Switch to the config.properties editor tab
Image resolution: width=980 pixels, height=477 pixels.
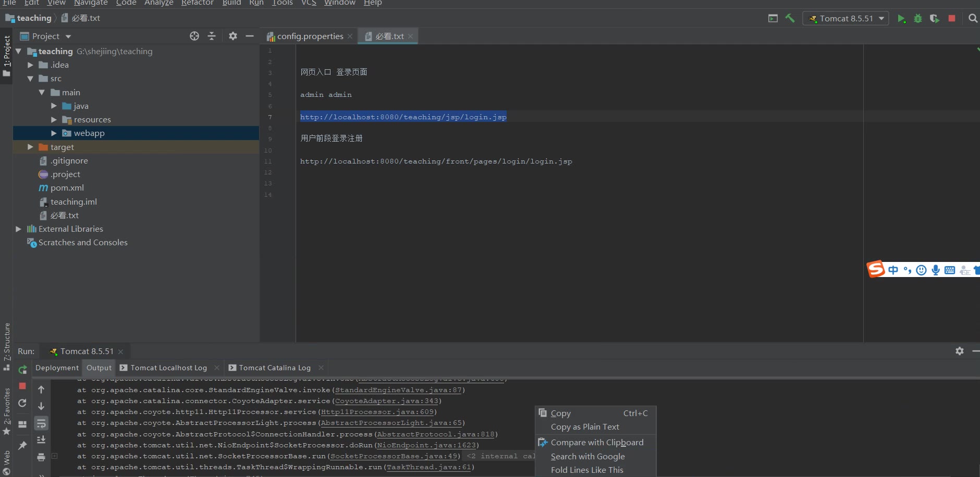310,36
